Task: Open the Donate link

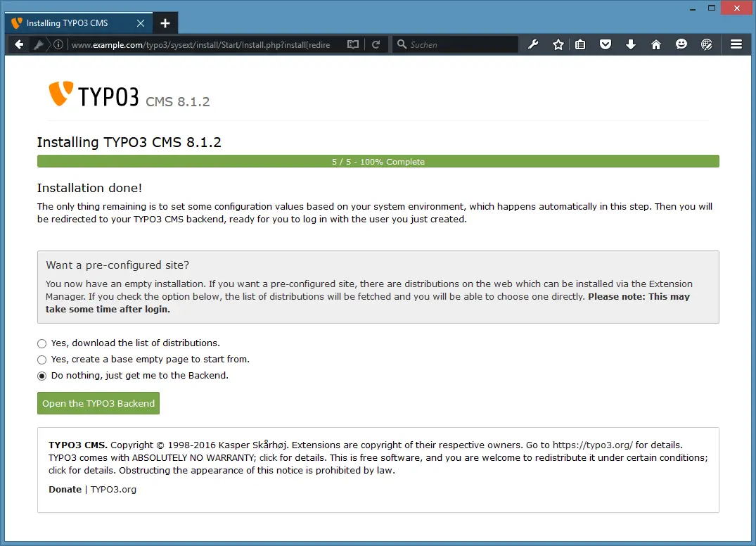Action: (65, 489)
